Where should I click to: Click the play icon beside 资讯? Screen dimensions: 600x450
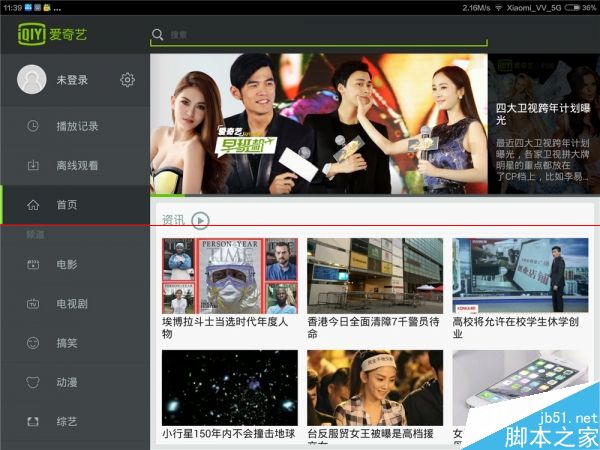200,220
